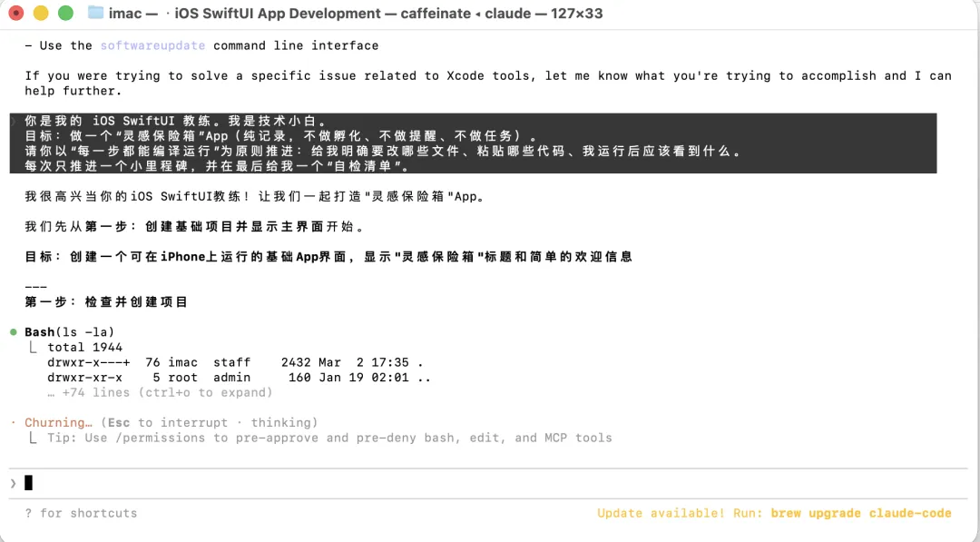Image resolution: width=980 pixels, height=542 pixels.
Task: Click highlighted line starting '请你以'
Action: point(383,151)
